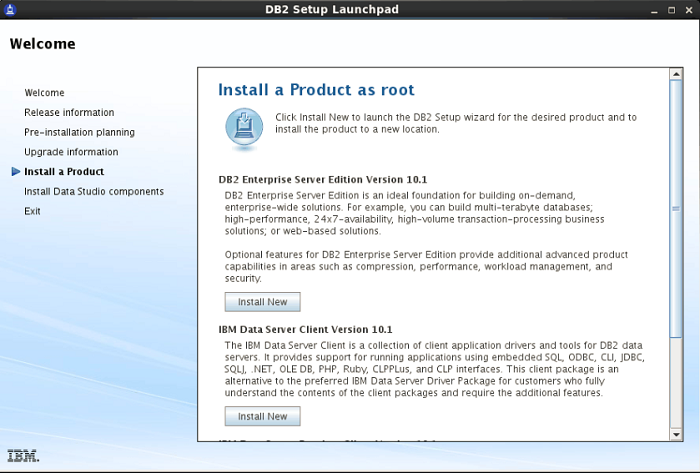Image resolution: width=700 pixels, height=473 pixels.
Task: Open Install Data Studio components
Action: (x=94, y=191)
